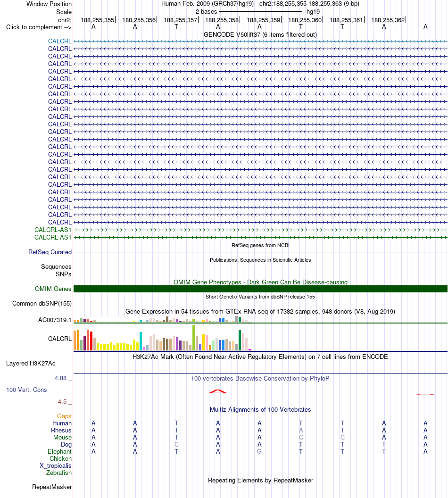
Task: Click coordinate label 188,255,356
Action: pos(139,20)
